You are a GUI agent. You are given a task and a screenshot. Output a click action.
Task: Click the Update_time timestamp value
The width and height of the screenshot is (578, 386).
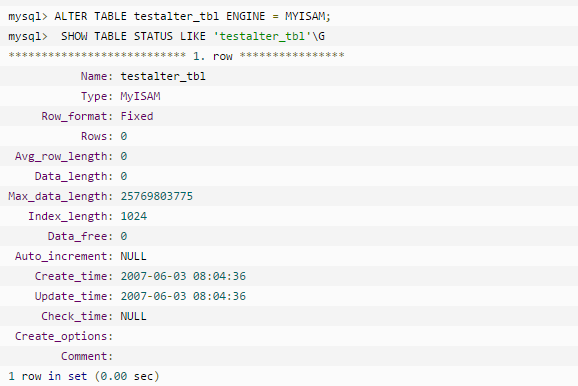click(x=183, y=296)
